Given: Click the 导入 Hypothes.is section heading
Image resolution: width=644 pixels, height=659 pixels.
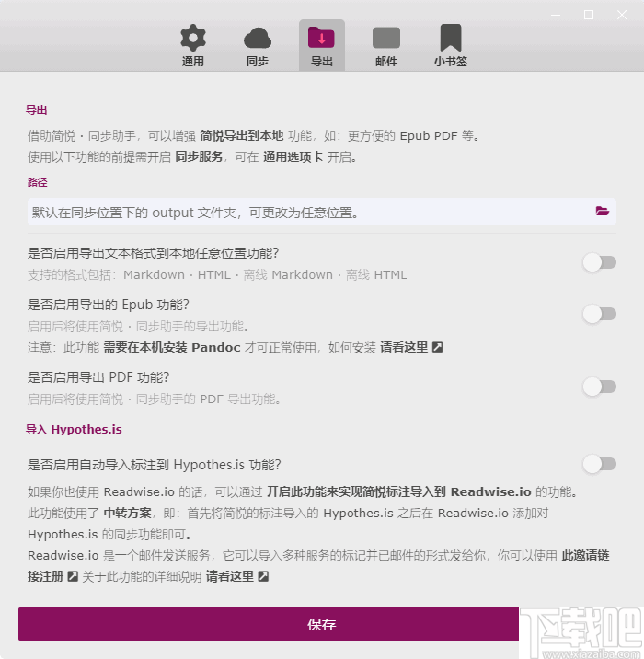Looking at the screenshot, I should tap(74, 429).
